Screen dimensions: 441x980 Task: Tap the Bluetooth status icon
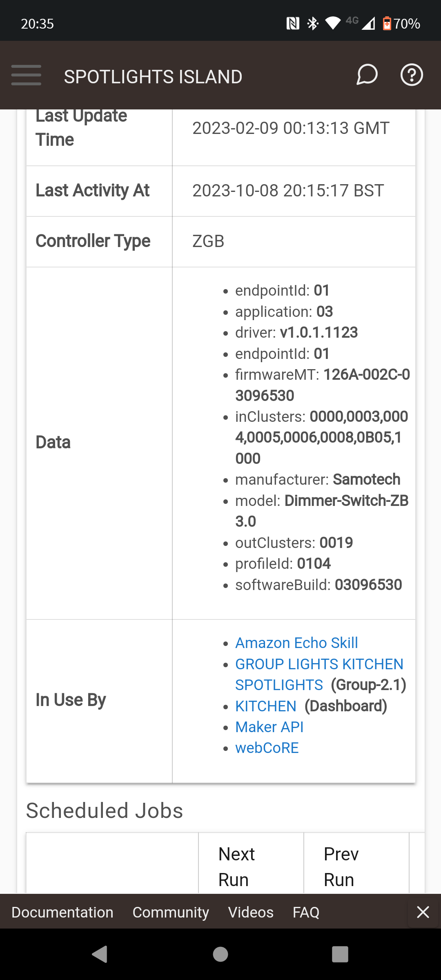pyautogui.click(x=313, y=24)
